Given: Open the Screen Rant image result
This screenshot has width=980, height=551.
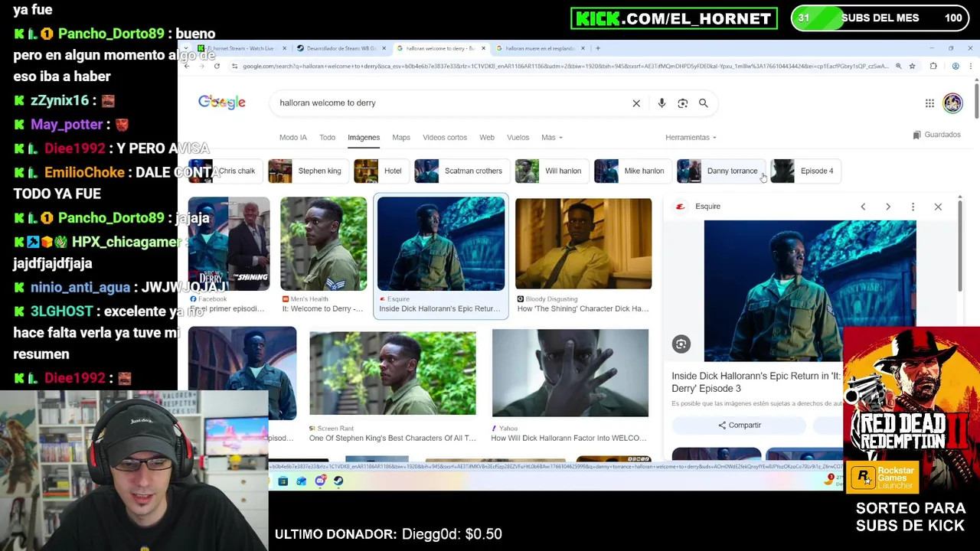Looking at the screenshot, I should (393, 373).
